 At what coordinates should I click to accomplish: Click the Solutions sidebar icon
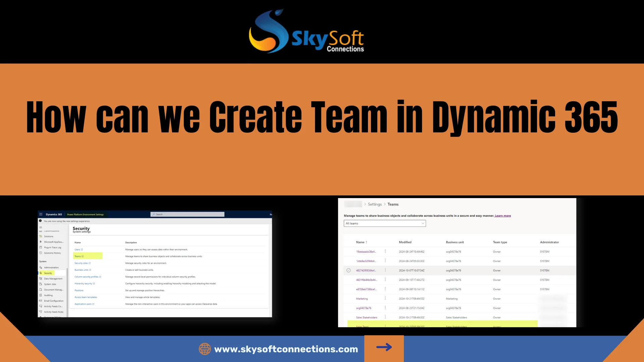click(41, 236)
